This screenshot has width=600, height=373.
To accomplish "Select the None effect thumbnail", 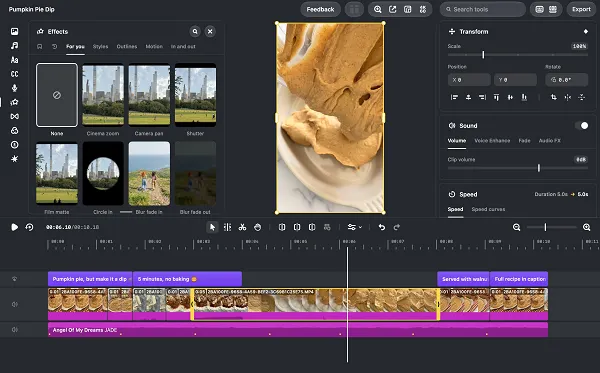I will click(x=57, y=95).
